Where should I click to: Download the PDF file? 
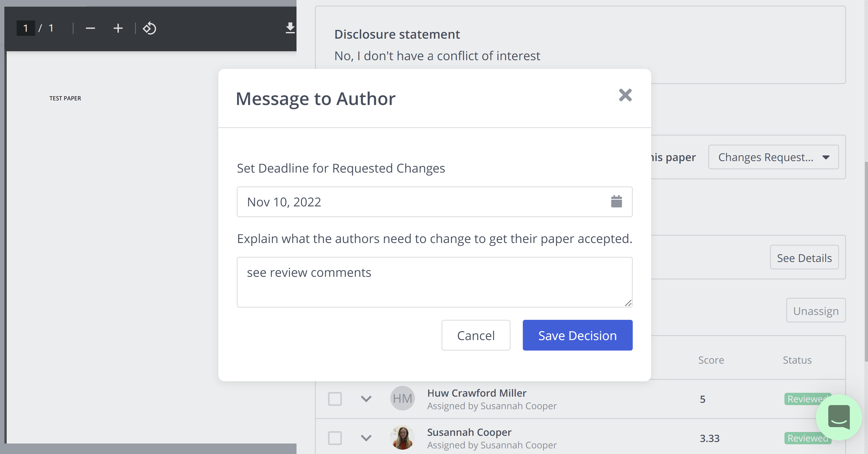[x=290, y=28]
